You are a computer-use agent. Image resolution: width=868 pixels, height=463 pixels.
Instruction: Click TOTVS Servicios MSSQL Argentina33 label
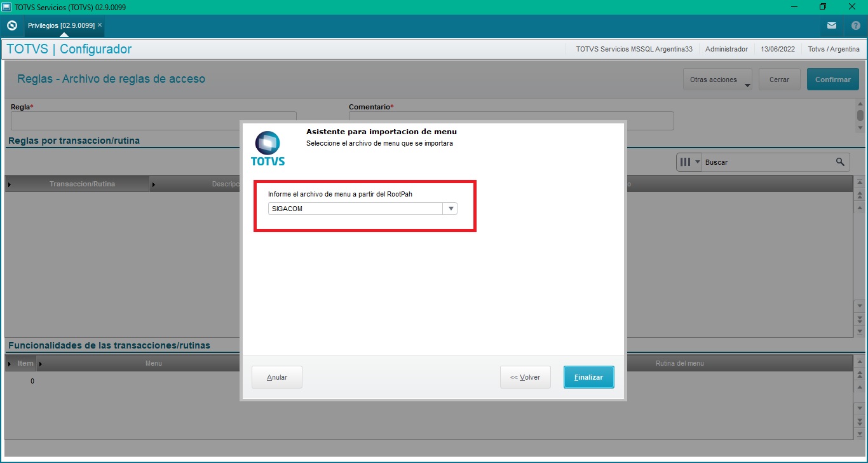[634, 49]
